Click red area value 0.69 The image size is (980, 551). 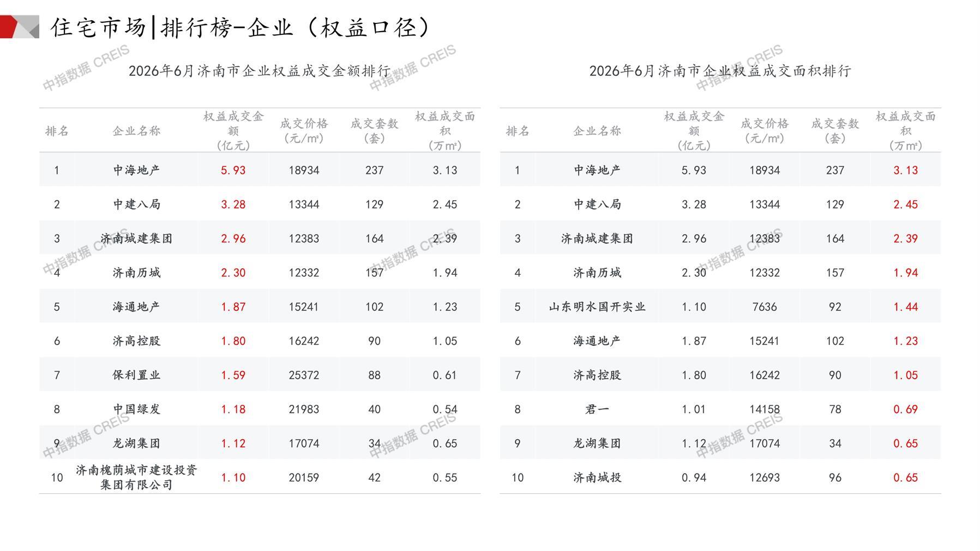click(905, 409)
